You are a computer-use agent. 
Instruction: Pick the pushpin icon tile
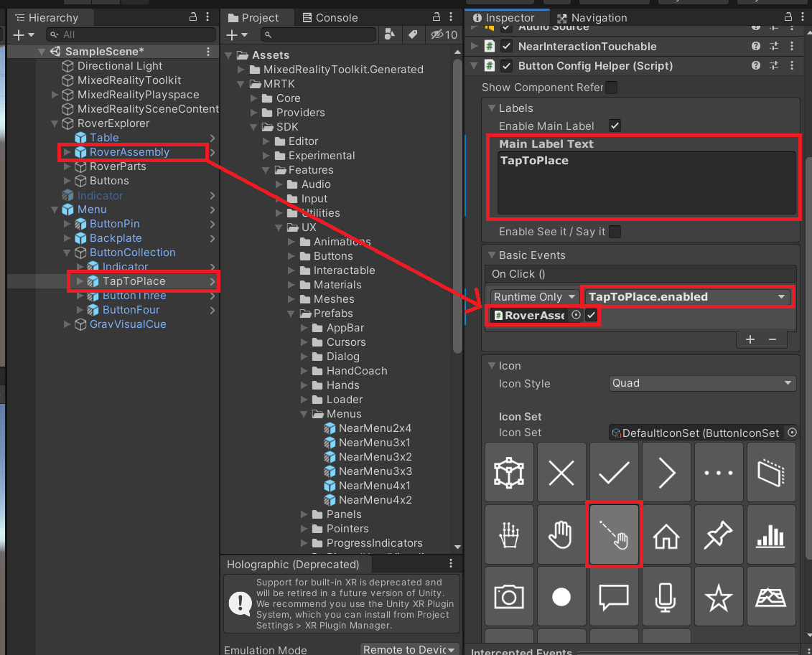click(x=719, y=534)
